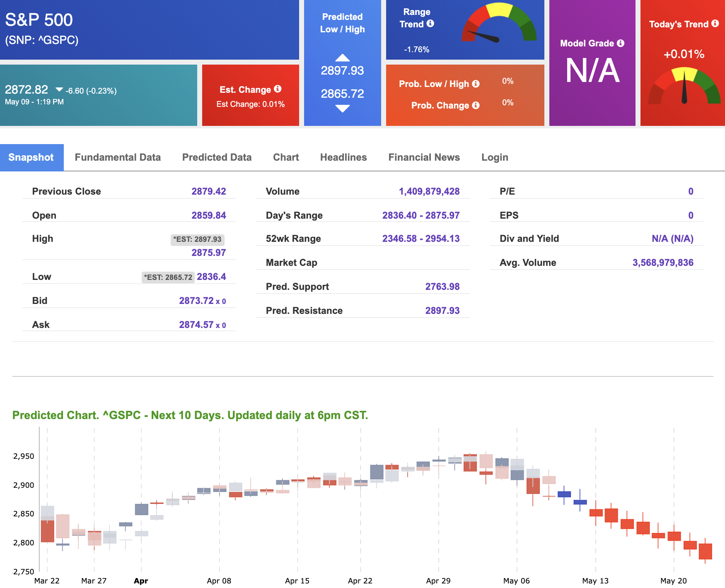Viewport: 725px width, 588px height.
Task: Click Volume value 1,409,879,428
Action: (429, 191)
